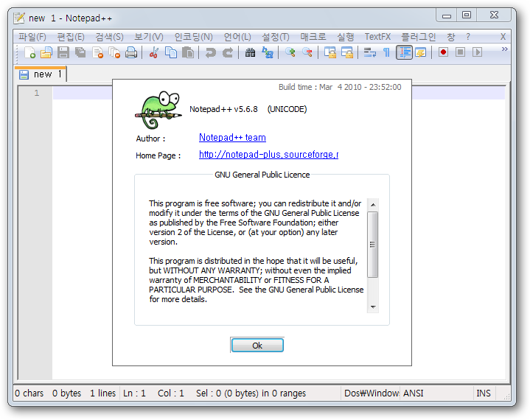The height and width of the screenshot is (420, 530).
Task: Click the Zoom Out magnifier icon
Action: coord(307,53)
